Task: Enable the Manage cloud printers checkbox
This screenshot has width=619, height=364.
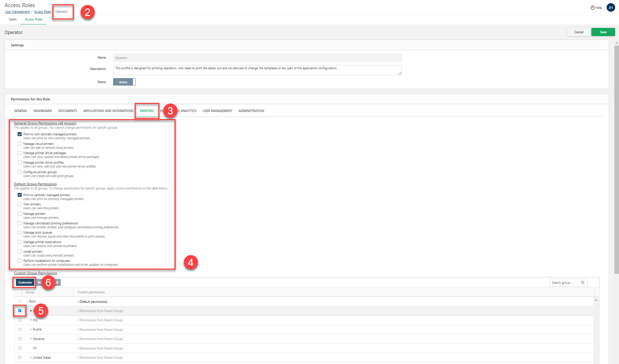Action: click(20, 144)
